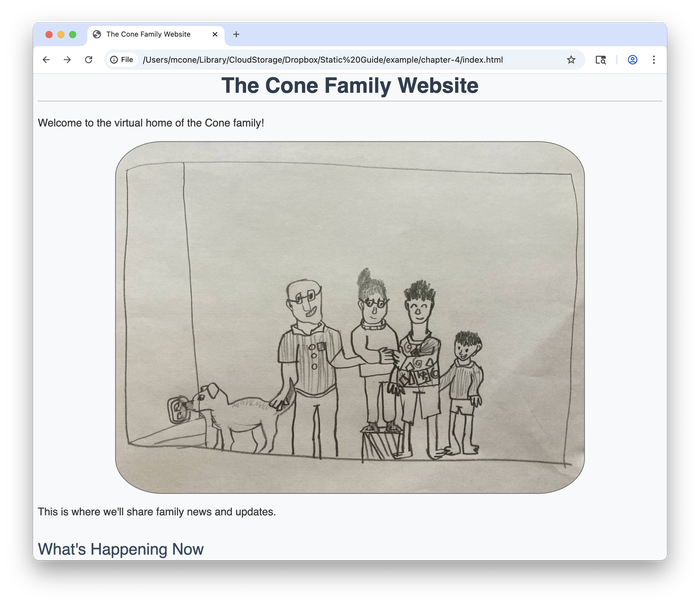The height and width of the screenshot is (604, 700).
Task: Click the address bar file path
Action: click(322, 60)
